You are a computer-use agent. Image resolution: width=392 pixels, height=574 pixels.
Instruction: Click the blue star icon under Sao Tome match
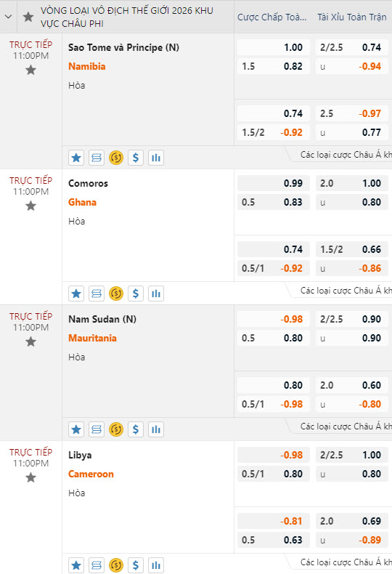pos(76,158)
